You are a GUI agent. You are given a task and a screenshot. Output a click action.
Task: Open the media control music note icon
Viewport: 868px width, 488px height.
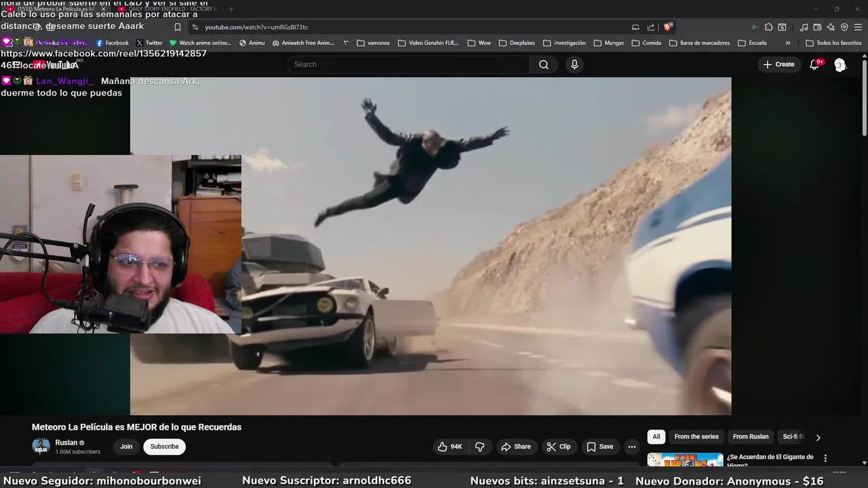tap(804, 27)
